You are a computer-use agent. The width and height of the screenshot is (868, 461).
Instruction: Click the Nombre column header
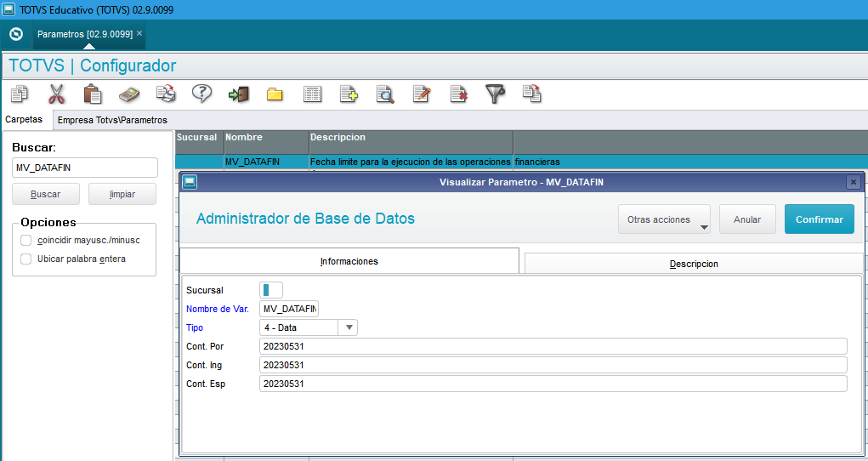click(267, 142)
